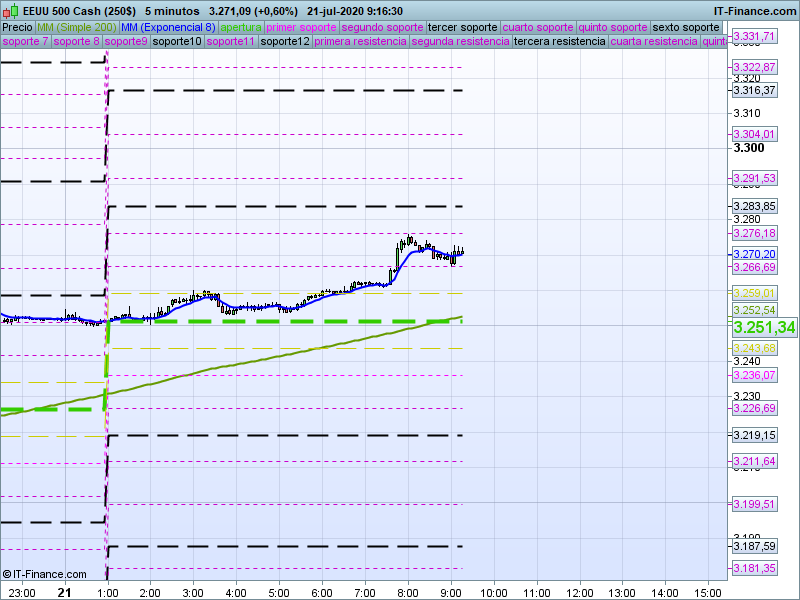Click the 'cuarta resistencia' legend label
Viewport: 800px width, 600px height.
click(654, 42)
